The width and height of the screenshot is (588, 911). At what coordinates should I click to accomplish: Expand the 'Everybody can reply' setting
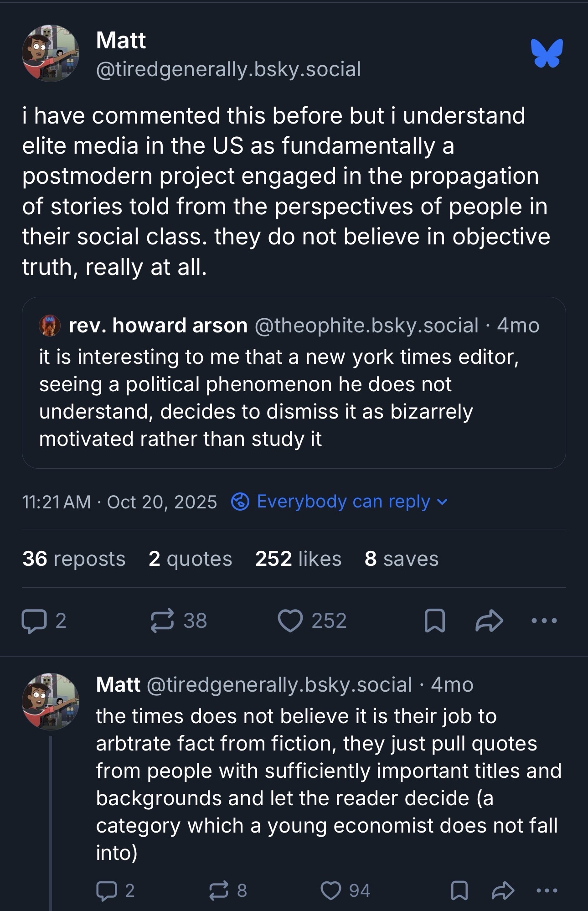tap(340, 502)
